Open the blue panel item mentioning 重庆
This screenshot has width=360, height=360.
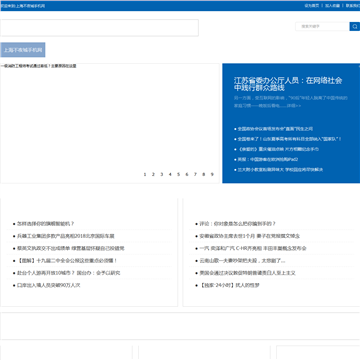278,149
